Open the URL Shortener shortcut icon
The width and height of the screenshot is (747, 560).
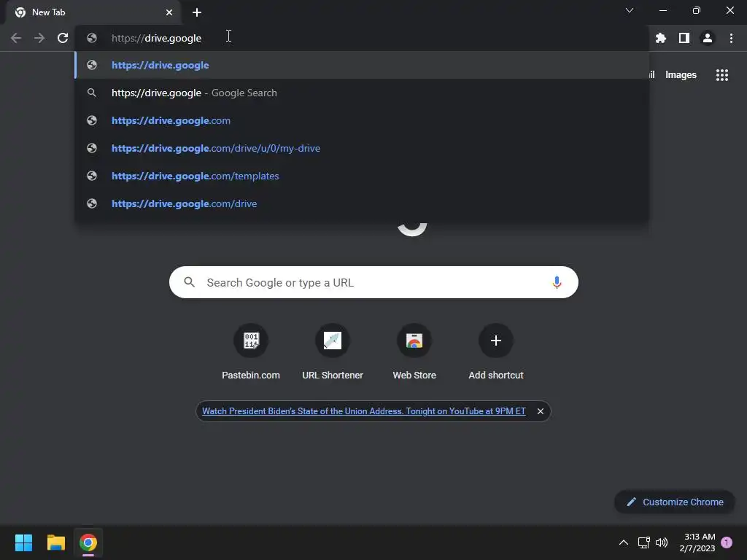333,341
